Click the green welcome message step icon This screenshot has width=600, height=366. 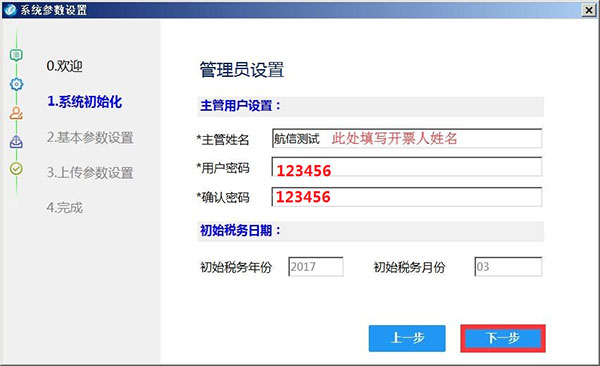pos(16,56)
